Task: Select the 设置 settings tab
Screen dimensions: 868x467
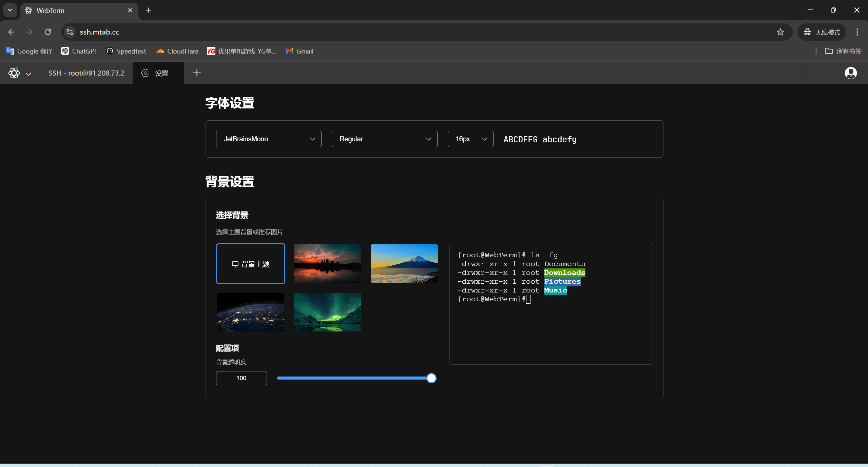Action: [x=158, y=73]
